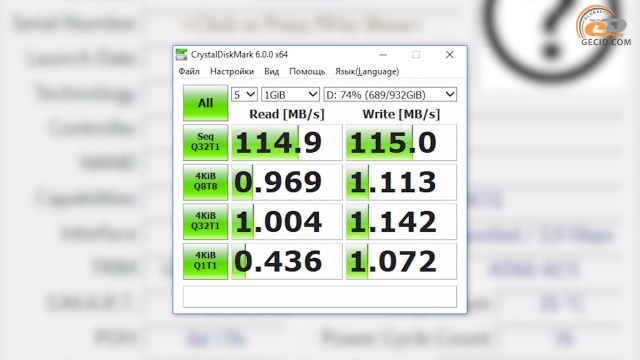Click the 4KiB Q1T1 read value 0.436
The height and width of the screenshot is (360, 640).
287,261
